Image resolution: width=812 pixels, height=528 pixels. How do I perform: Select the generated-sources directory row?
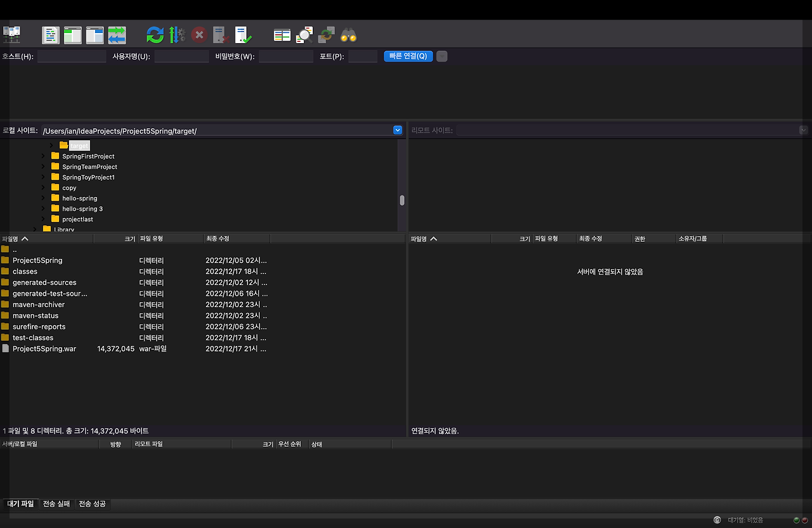[x=135, y=282]
